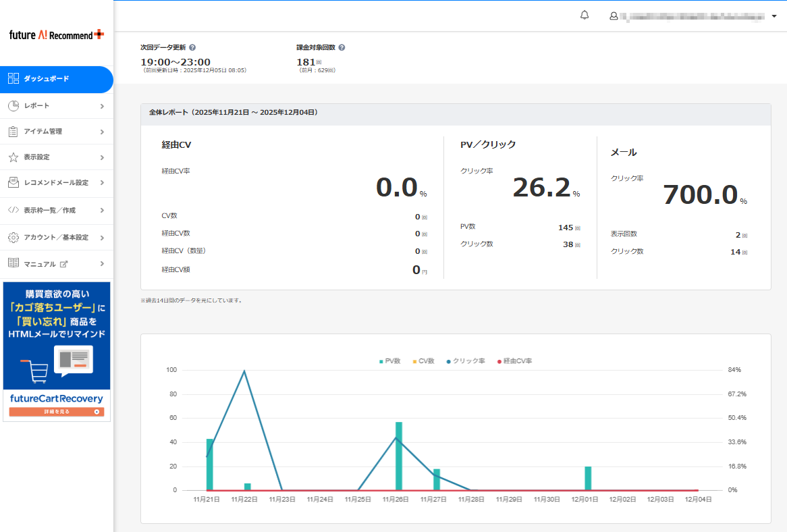
Task: Click the help icon beside 課金対象回数
Action: point(342,48)
